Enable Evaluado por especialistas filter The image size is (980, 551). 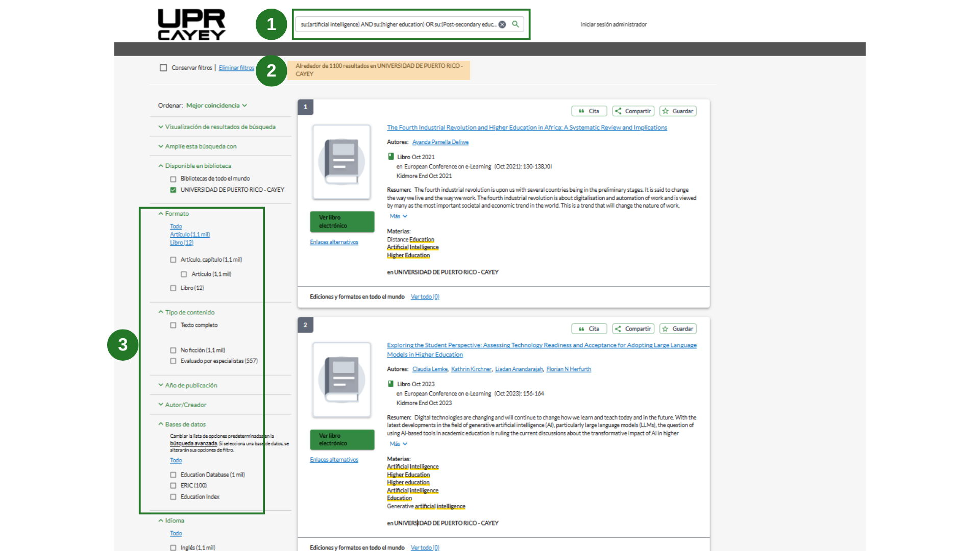click(x=173, y=361)
